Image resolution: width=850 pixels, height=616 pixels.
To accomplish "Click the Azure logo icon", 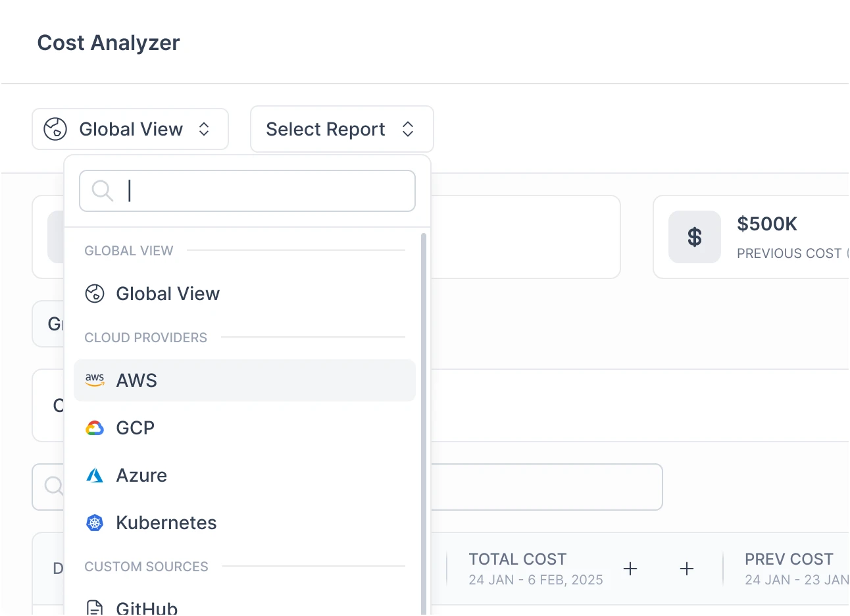I will [x=95, y=475].
